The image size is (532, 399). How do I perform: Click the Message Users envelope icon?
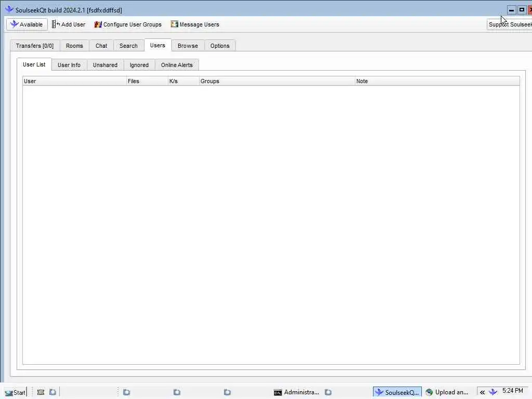(175, 24)
